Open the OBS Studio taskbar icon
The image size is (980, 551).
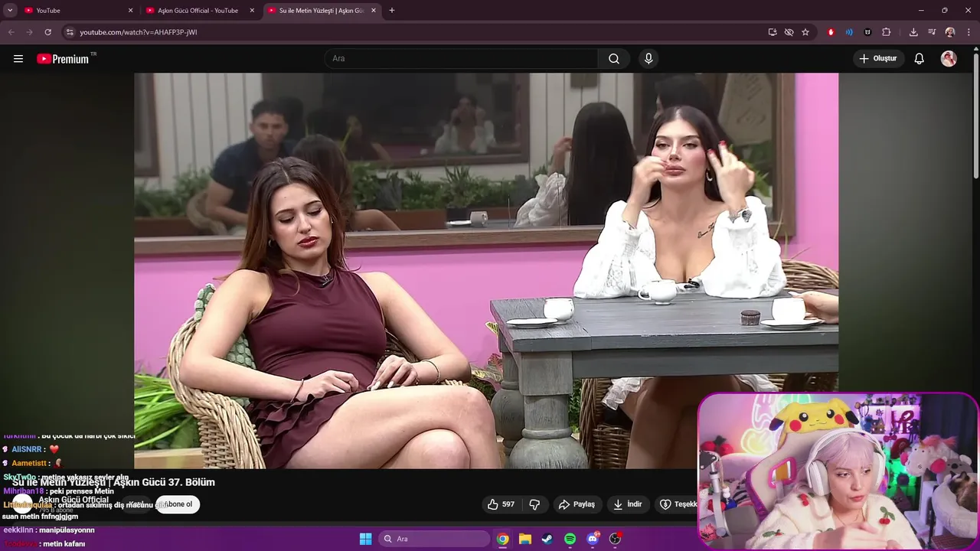[615, 539]
